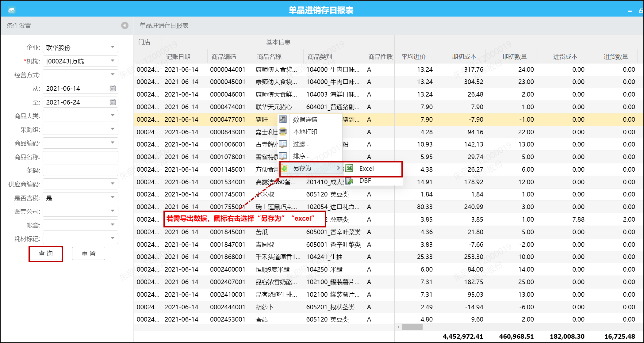Click the 商品名称 input field
The width and height of the screenshot is (644, 343).
pyautogui.click(x=80, y=157)
